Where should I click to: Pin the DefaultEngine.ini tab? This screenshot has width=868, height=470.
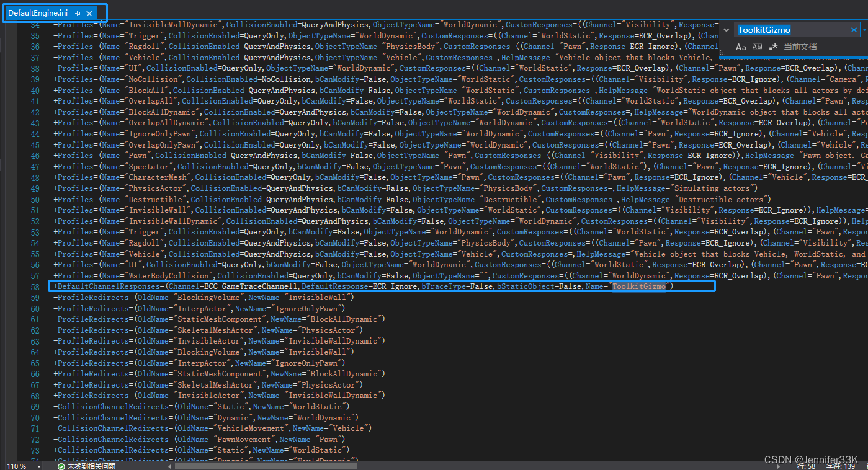(x=78, y=13)
